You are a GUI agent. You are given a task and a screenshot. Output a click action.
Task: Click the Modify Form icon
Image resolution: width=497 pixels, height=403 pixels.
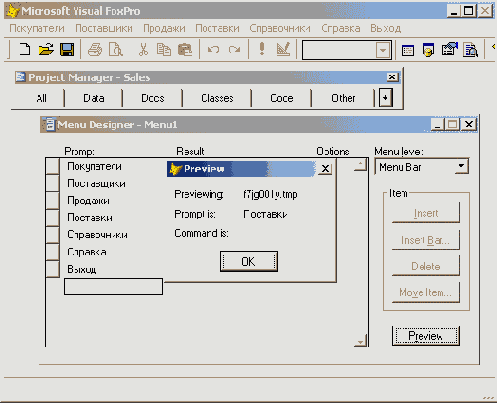tap(283, 49)
